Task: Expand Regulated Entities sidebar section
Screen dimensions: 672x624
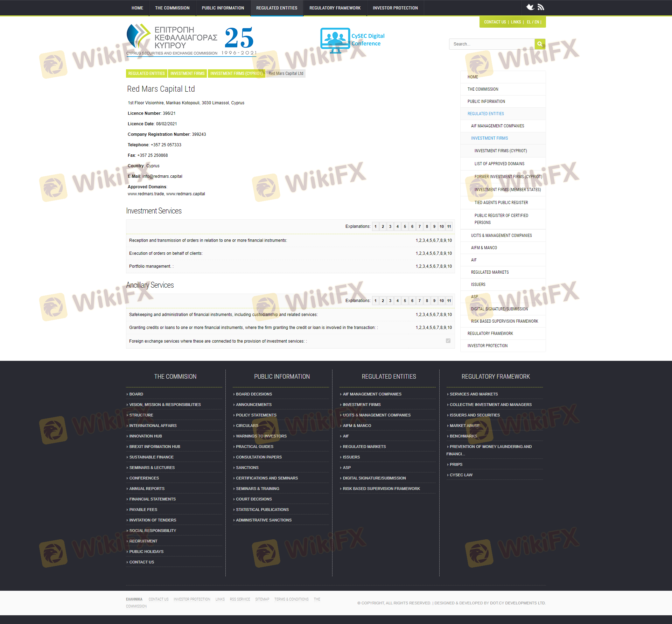Action: click(486, 114)
